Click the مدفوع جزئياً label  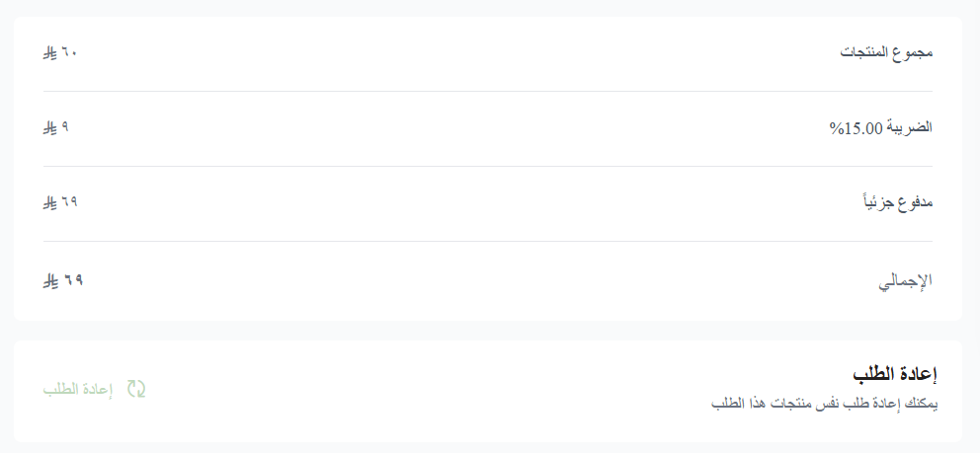[898, 202]
